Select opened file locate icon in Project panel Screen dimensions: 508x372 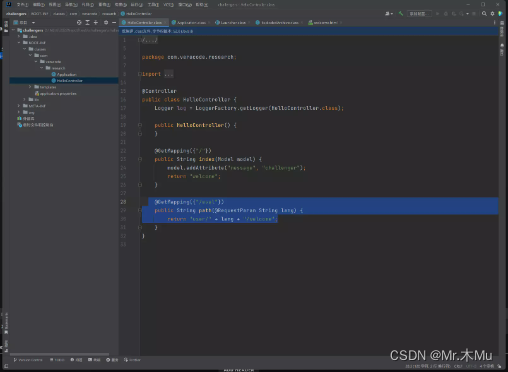pyautogui.click(x=79, y=22)
